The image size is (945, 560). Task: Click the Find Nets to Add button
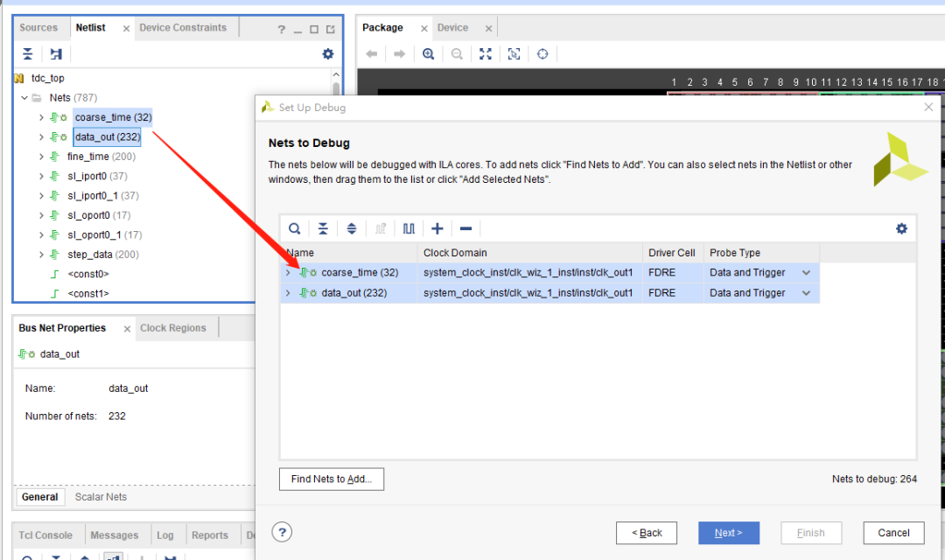click(332, 479)
